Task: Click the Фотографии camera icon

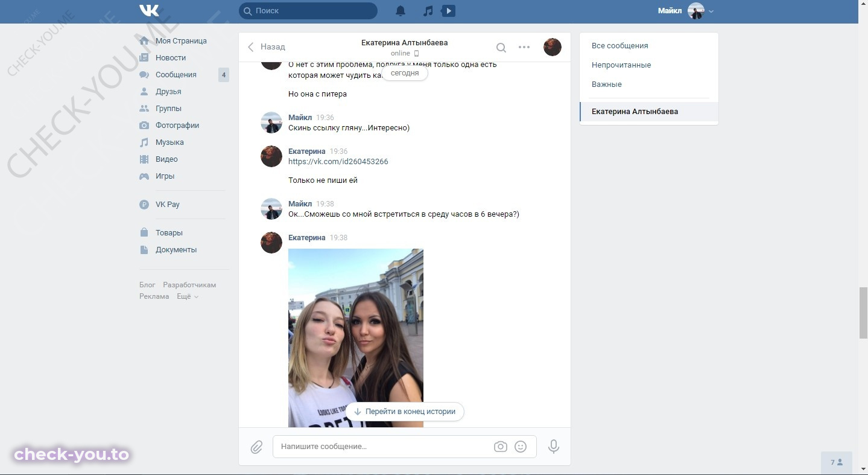Action: (x=144, y=126)
